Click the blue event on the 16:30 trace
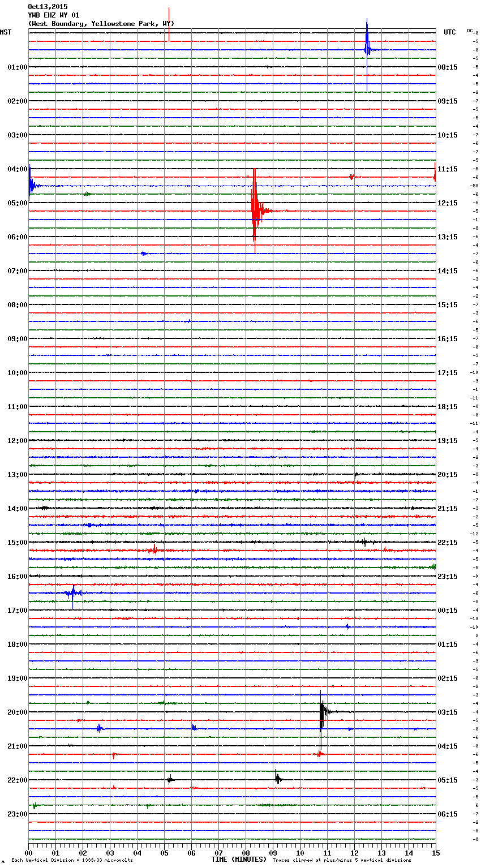 [73, 594]
